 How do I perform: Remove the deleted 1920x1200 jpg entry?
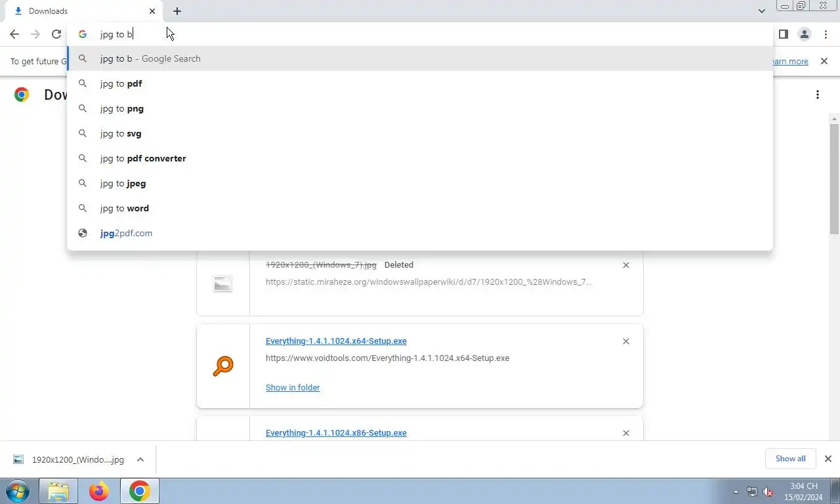click(626, 265)
